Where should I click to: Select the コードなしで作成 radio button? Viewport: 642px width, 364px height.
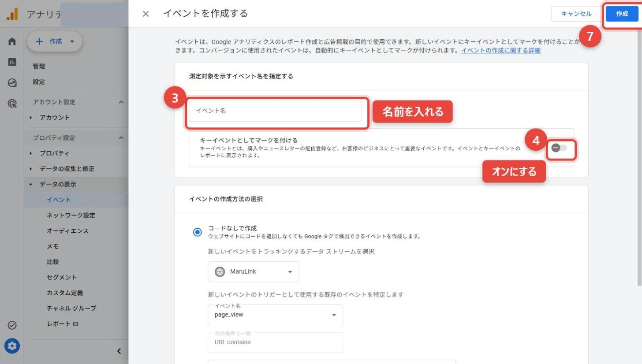(x=198, y=232)
